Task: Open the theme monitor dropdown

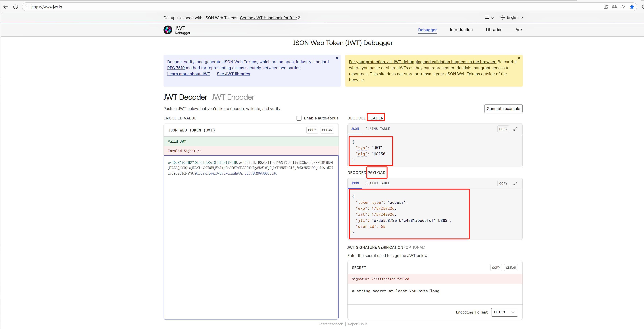Action: [489, 18]
